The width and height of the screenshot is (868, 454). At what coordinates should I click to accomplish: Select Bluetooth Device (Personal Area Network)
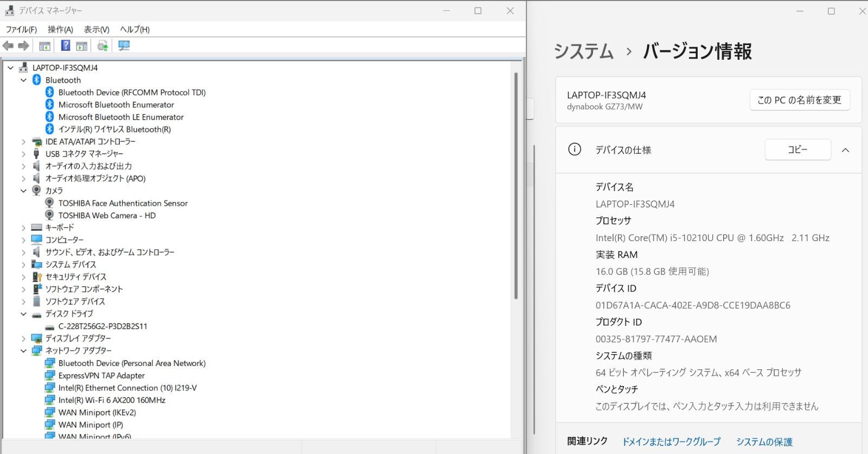[132, 363]
